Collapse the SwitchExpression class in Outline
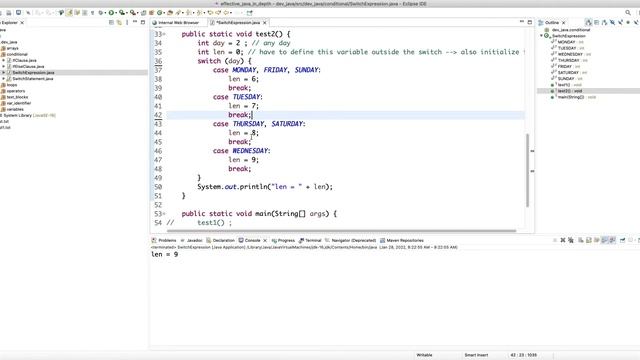Viewport: 640px width, 360px height. pos(542,36)
